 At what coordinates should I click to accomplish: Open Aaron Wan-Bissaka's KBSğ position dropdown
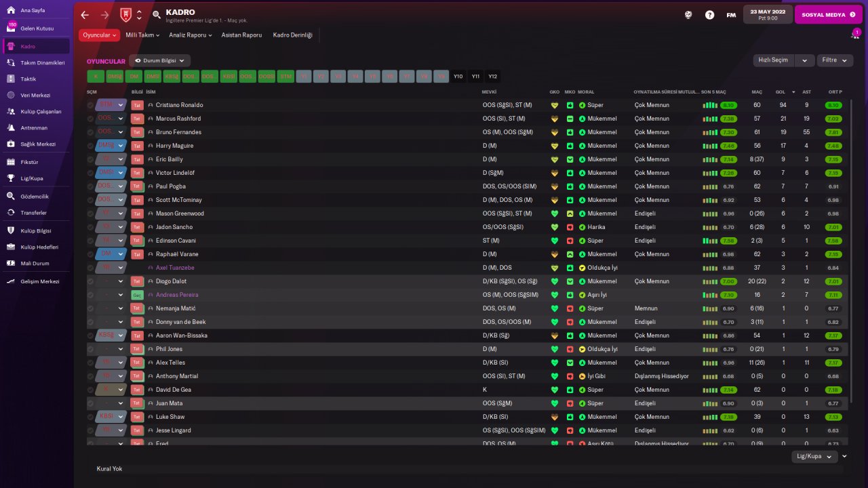tap(111, 335)
